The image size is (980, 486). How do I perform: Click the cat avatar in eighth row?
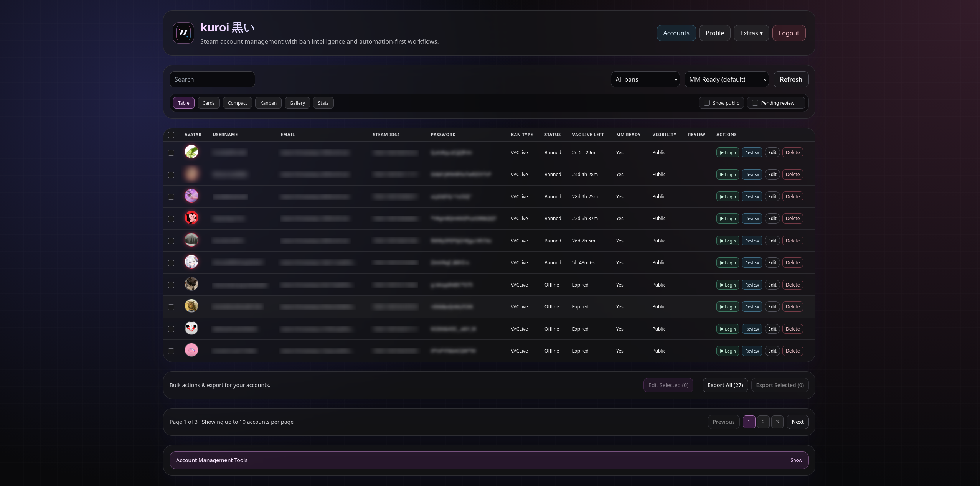click(191, 306)
